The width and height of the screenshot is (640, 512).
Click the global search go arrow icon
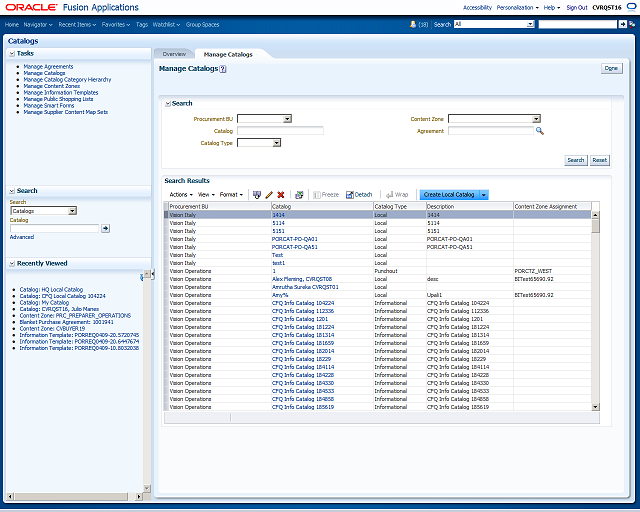[x=622, y=24]
